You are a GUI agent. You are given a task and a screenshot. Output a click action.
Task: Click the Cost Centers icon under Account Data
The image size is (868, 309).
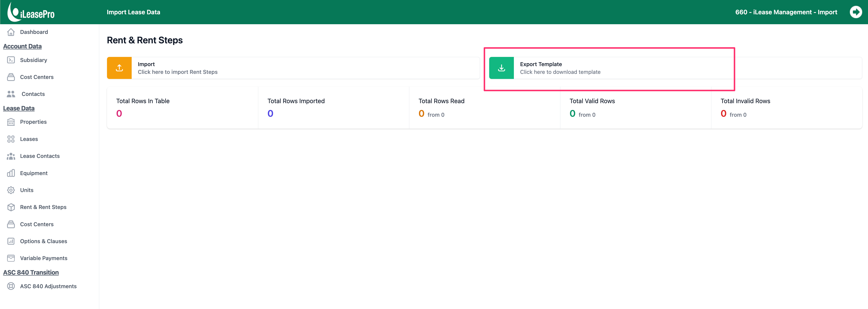11,77
